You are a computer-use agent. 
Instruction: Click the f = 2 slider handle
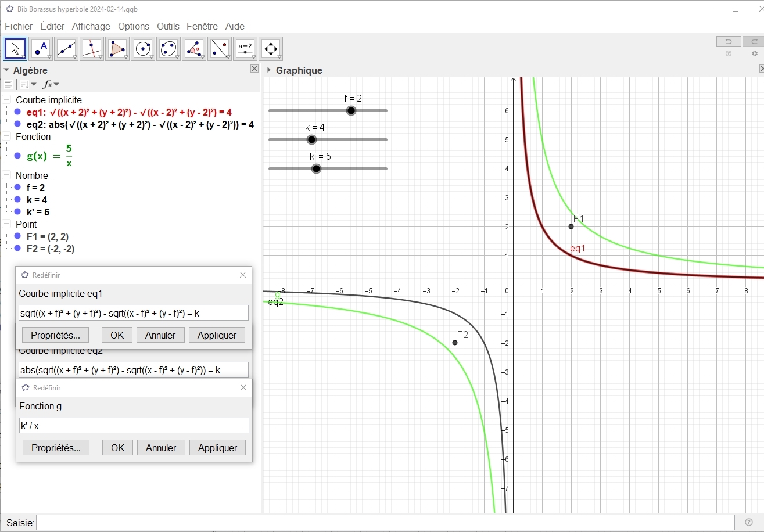pos(351,110)
